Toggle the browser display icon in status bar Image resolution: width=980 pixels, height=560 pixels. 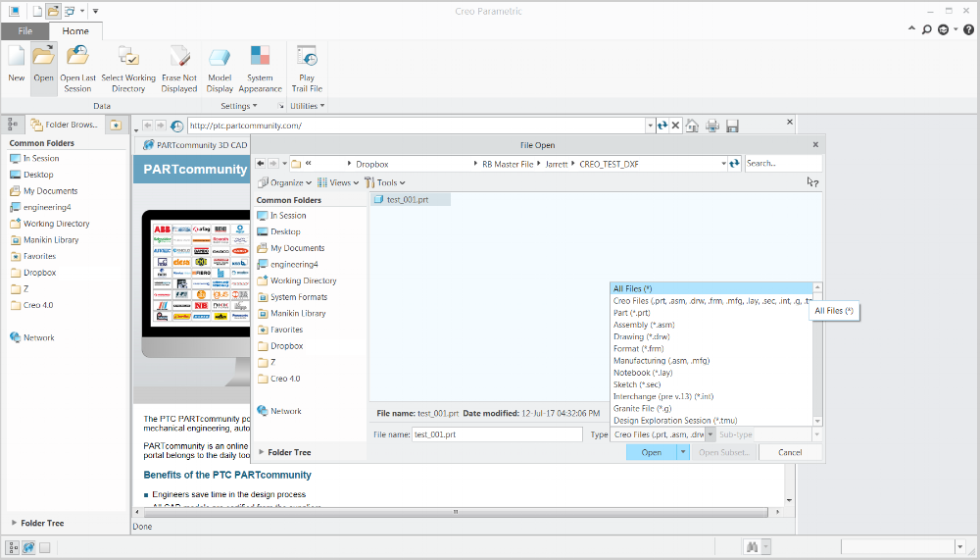(x=28, y=547)
